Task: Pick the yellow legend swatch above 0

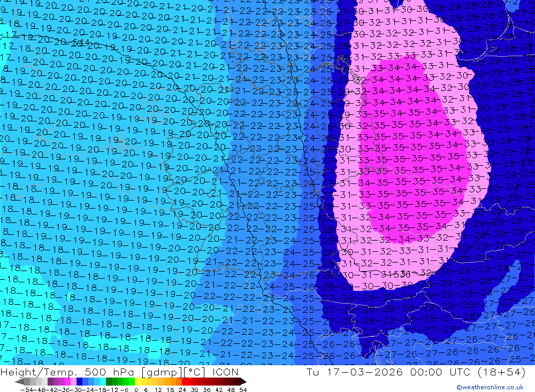Action: point(137,381)
